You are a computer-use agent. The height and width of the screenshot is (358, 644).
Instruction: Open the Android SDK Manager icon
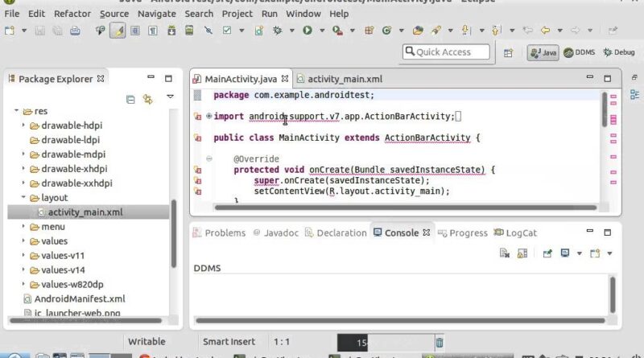[x=171, y=31]
